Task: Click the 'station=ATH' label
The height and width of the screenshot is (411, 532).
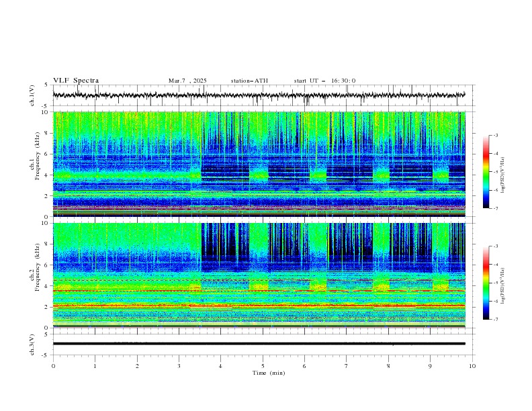Action: (249, 81)
